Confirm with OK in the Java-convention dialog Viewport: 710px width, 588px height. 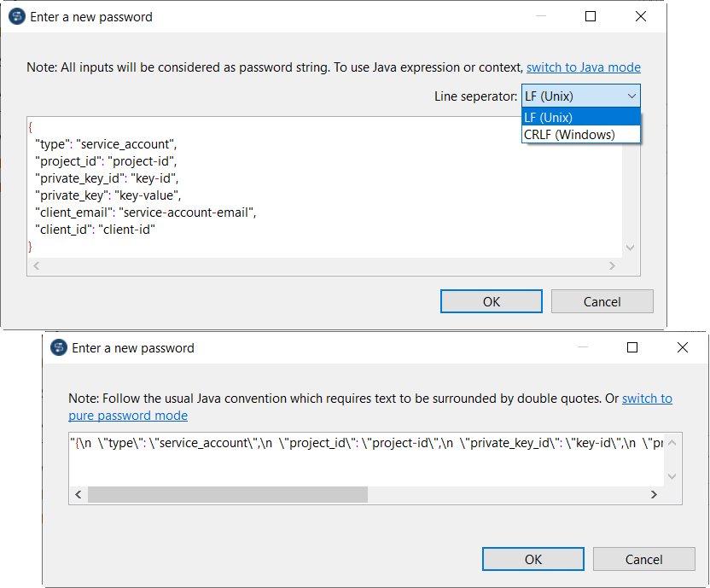pos(533,559)
